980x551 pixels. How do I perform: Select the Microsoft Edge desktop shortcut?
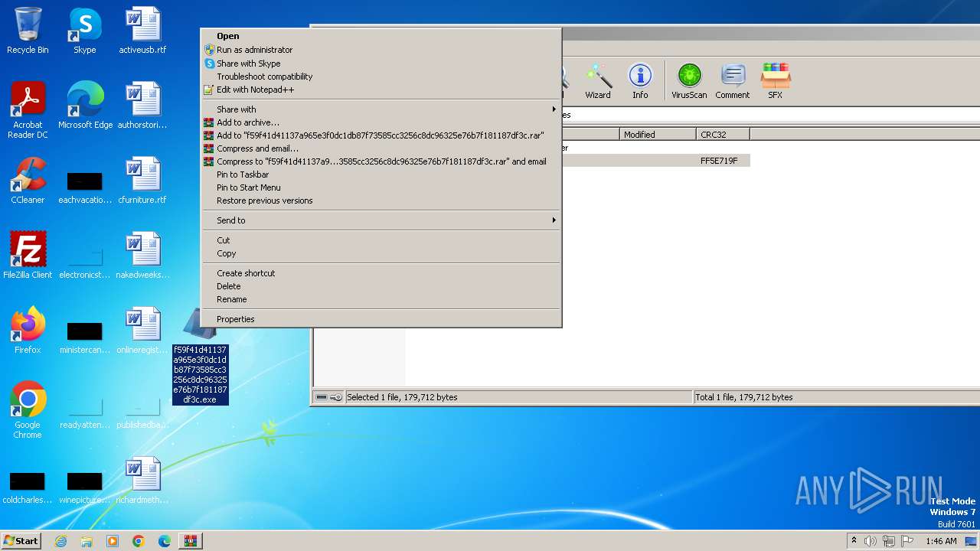pyautogui.click(x=85, y=106)
